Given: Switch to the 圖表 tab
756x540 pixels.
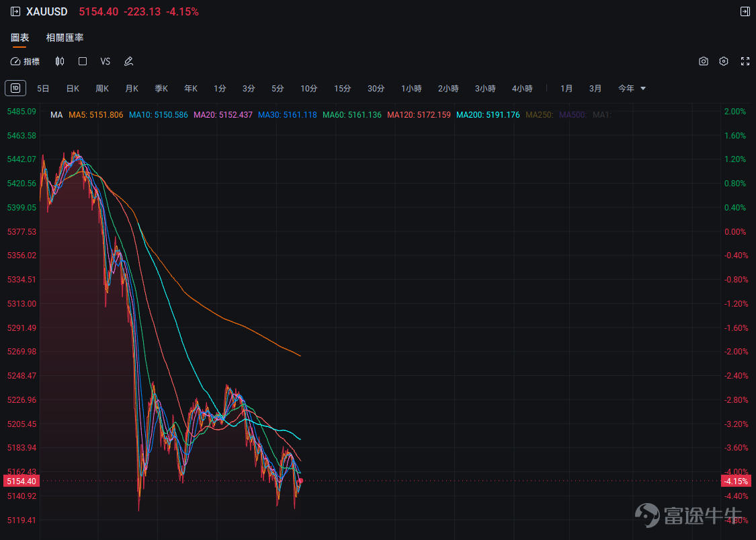Looking at the screenshot, I should click(19, 38).
